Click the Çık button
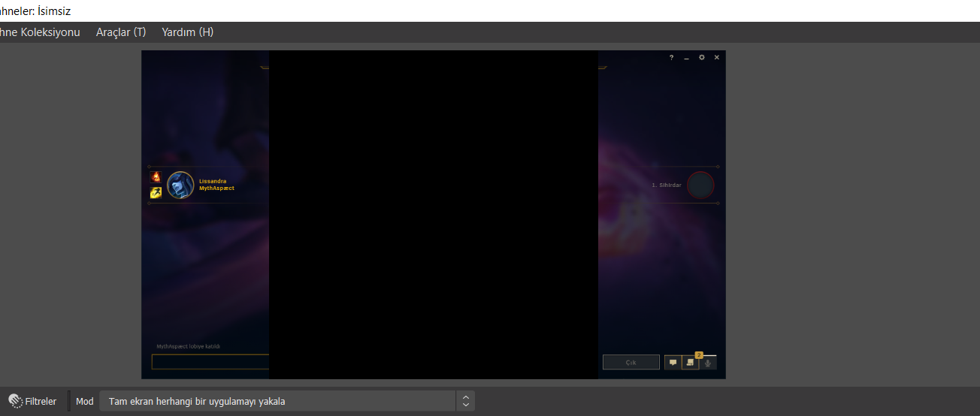This screenshot has width=980, height=416. coord(631,363)
